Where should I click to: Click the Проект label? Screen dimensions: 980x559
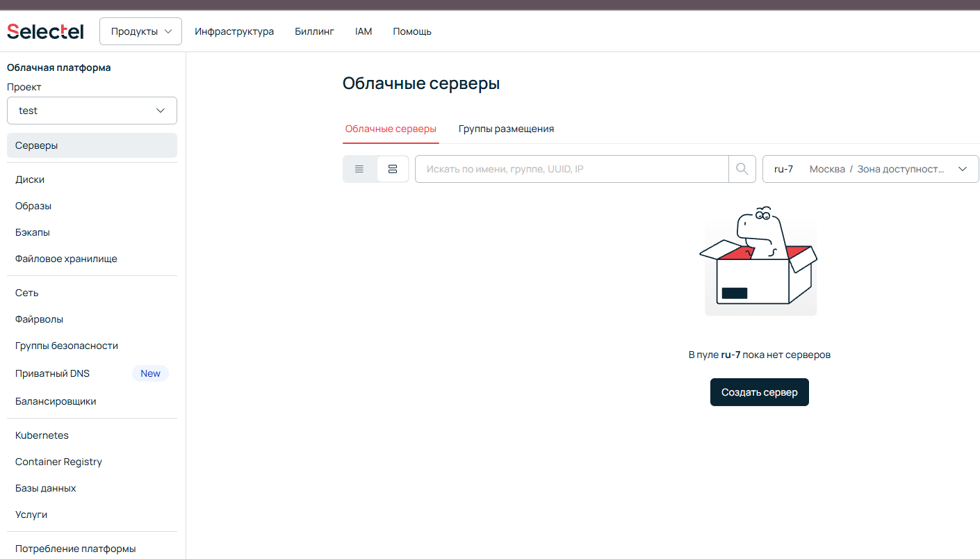(x=24, y=87)
